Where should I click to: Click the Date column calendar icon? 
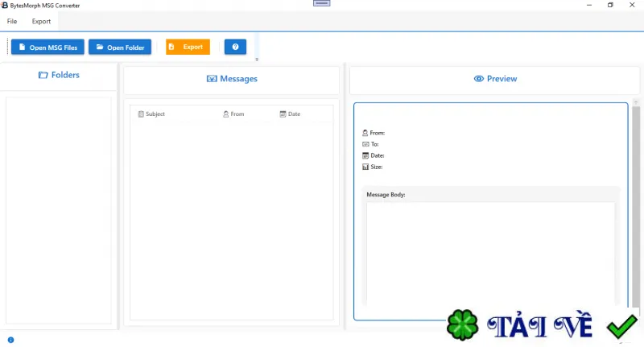[x=283, y=114]
